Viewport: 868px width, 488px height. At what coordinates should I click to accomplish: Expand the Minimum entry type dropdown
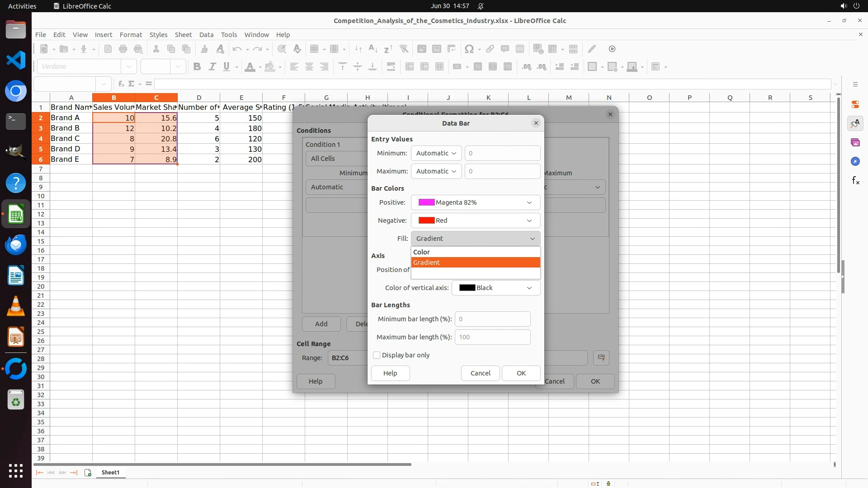point(436,153)
